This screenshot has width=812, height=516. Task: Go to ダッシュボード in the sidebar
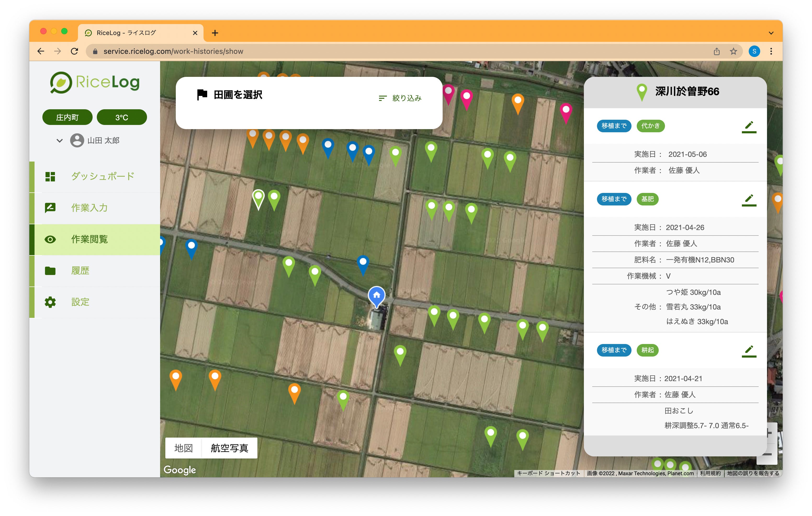tap(103, 176)
